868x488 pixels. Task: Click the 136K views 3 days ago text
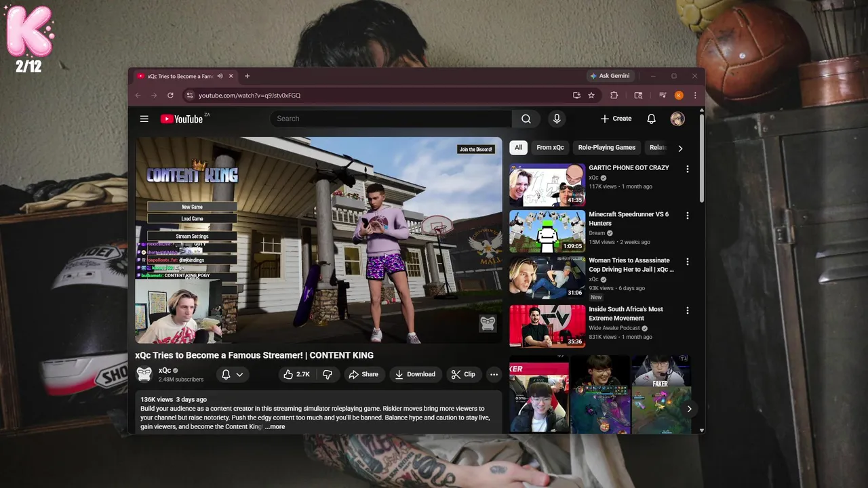[x=174, y=400]
